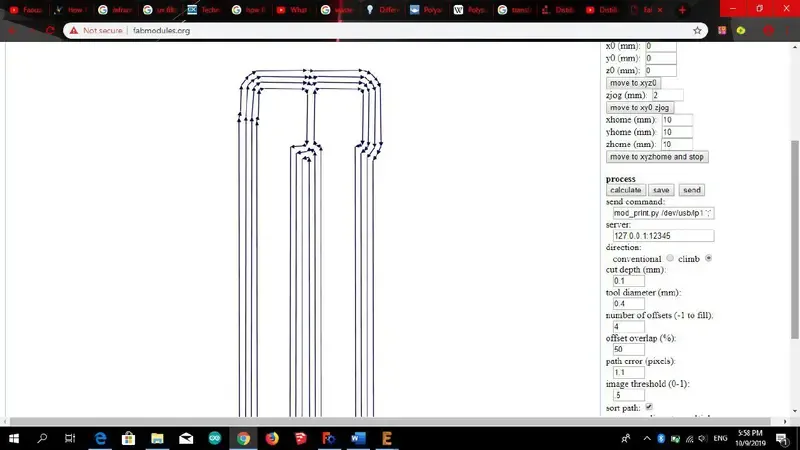Click the ENG language indicator
The image size is (800, 450).
[720, 438]
